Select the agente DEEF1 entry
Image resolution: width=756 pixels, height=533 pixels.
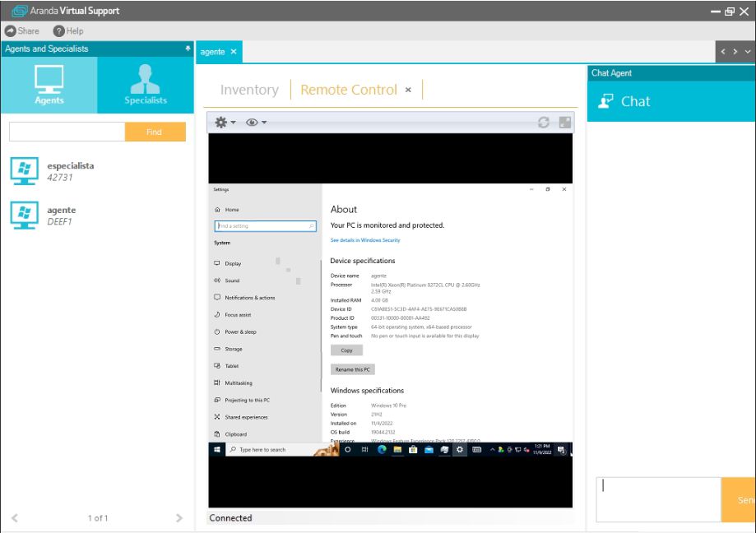[x=62, y=216]
